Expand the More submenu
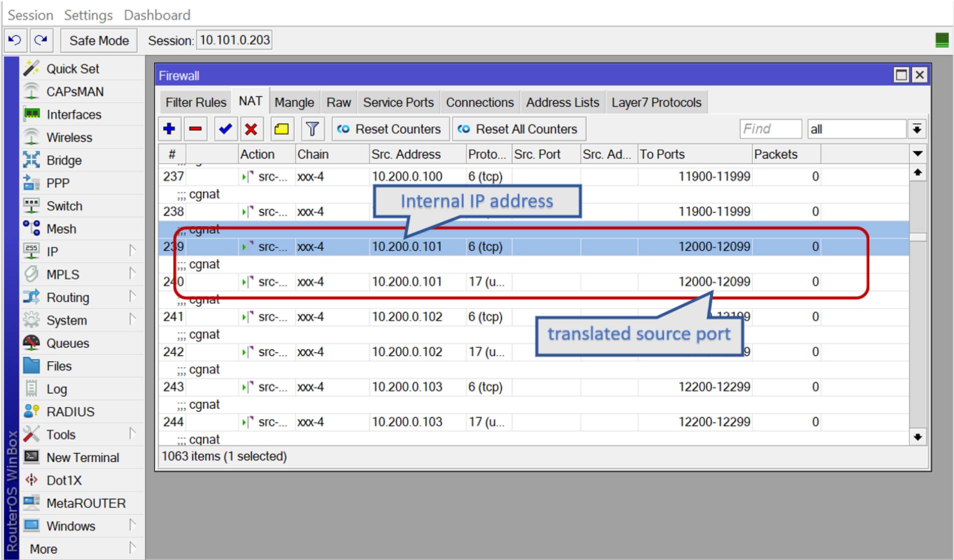954x560 pixels. pyautogui.click(x=133, y=548)
